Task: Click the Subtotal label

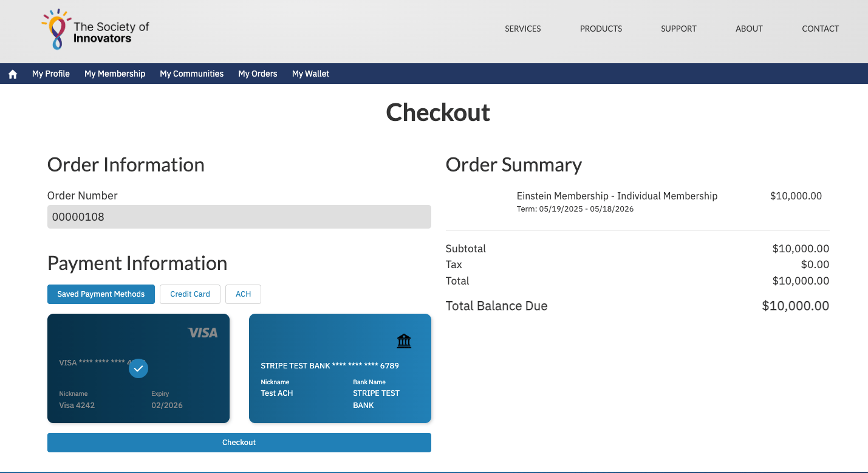Action: point(466,249)
